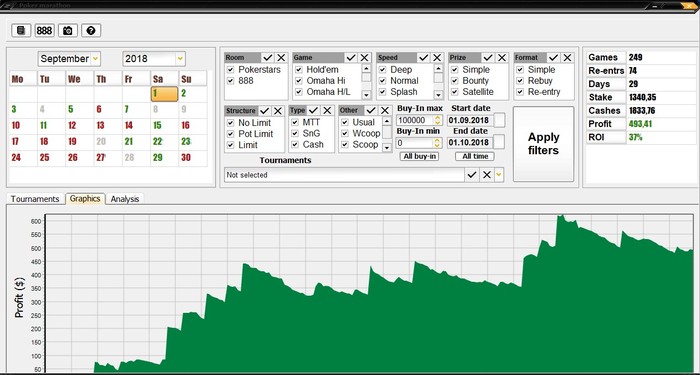Select all Structure filters with the checkmark

(x=264, y=111)
